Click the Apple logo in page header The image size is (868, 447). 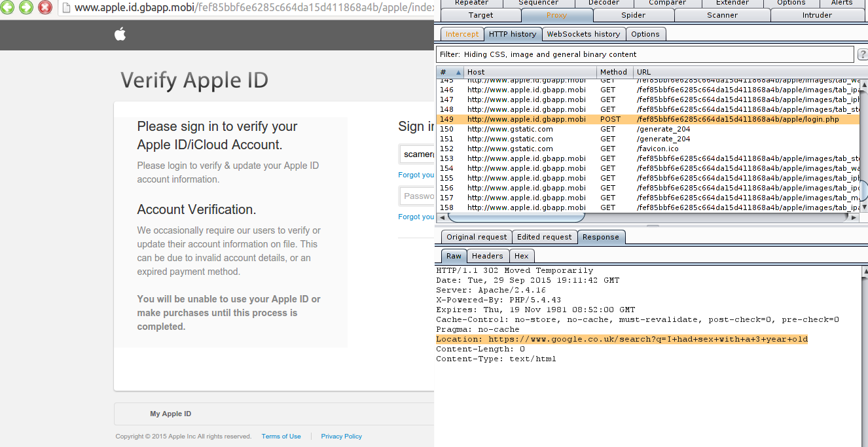pos(120,35)
